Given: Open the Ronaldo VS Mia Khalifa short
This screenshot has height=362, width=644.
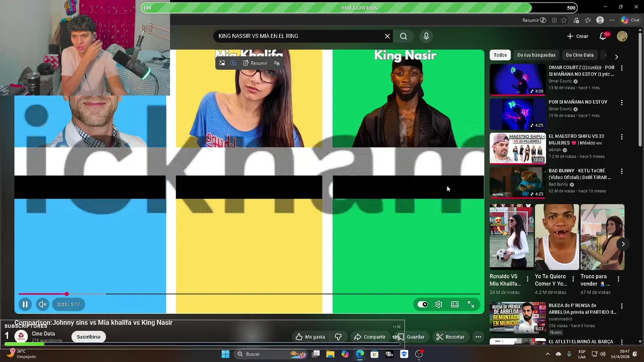Looking at the screenshot, I should (x=511, y=237).
